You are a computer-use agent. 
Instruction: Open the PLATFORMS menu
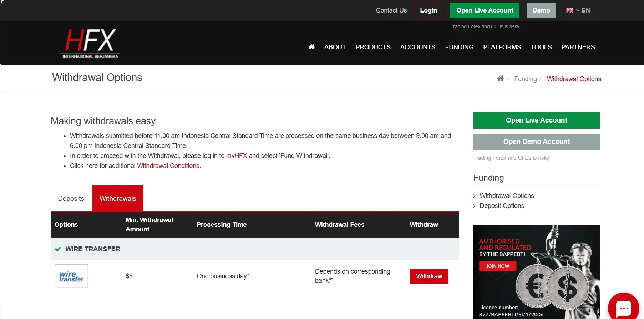pos(502,47)
